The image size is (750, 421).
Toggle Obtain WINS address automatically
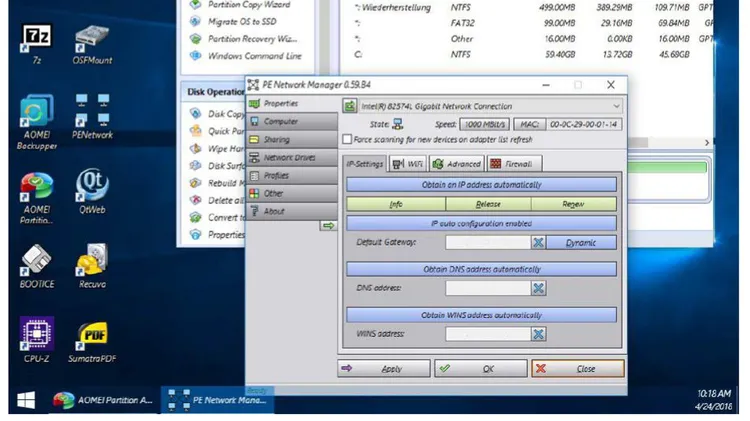pos(481,315)
